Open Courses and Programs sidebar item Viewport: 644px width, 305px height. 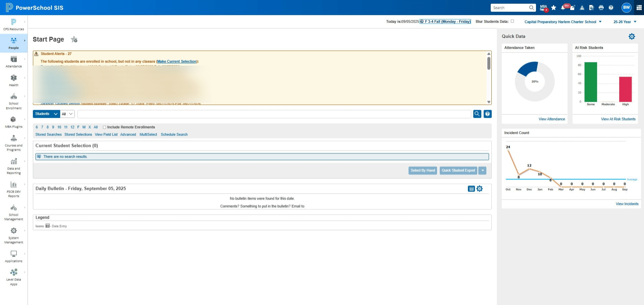[13, 143]
